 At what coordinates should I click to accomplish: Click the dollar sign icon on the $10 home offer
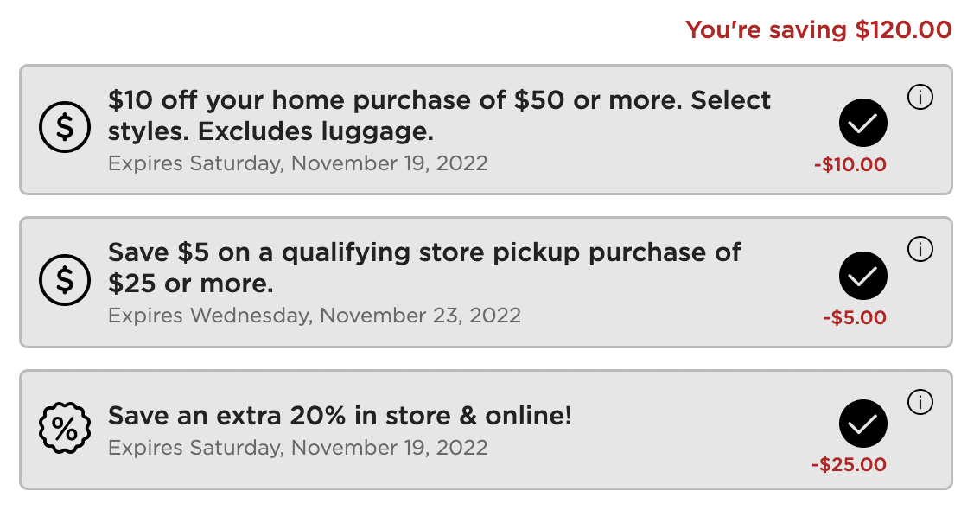(x=65, y=126)
